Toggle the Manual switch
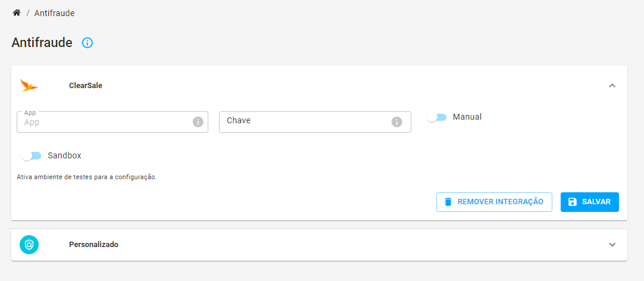The image size is (644, 281). [x=437, y=117]
